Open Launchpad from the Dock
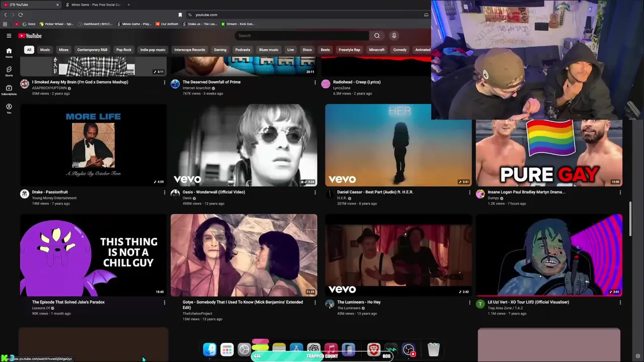 [227, 349]
